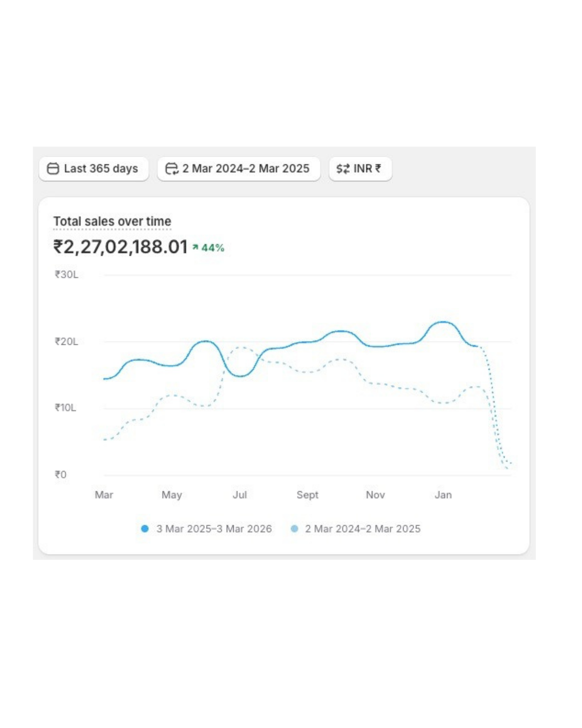Click the comparison calendar icon beside 2 Mar 2024

[172, 169]
